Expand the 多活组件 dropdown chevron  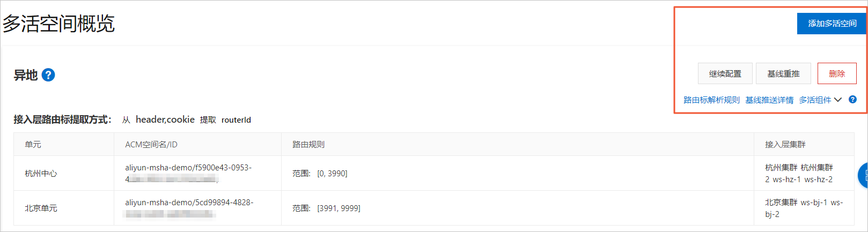(838, 100)
